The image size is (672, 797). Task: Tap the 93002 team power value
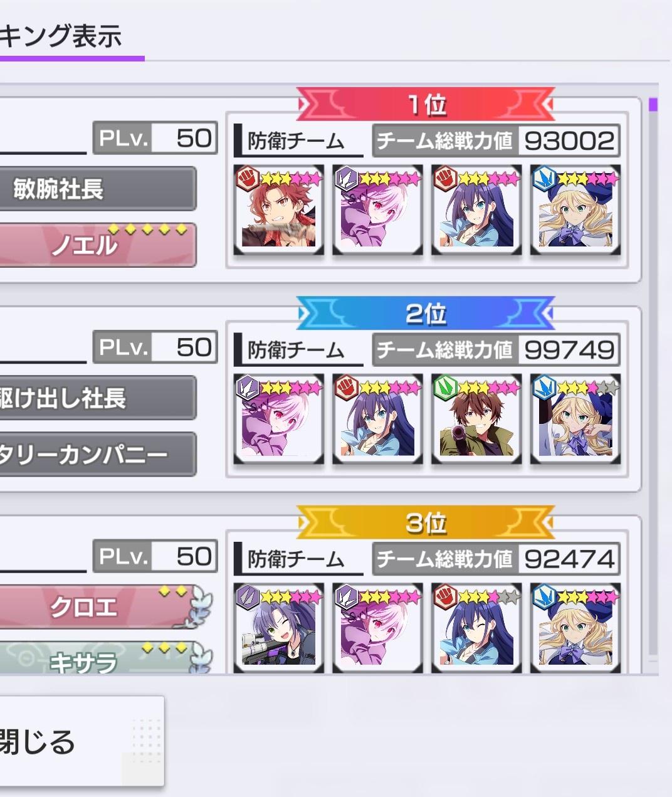point(569,140)
